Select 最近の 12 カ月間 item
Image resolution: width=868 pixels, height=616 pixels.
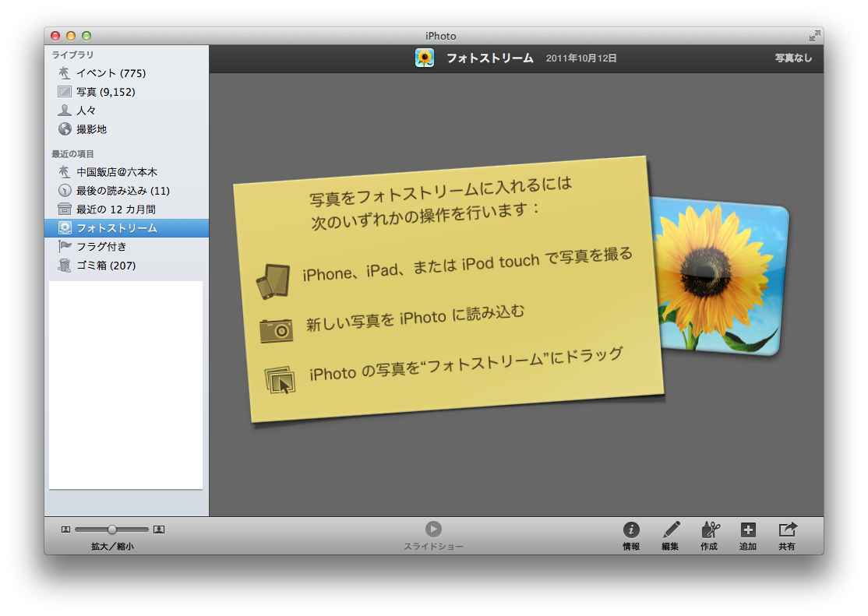tap(126, 209)
